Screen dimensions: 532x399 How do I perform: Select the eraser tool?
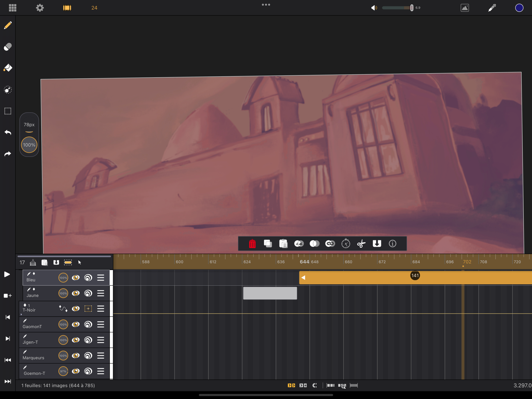tap(8, 47)
